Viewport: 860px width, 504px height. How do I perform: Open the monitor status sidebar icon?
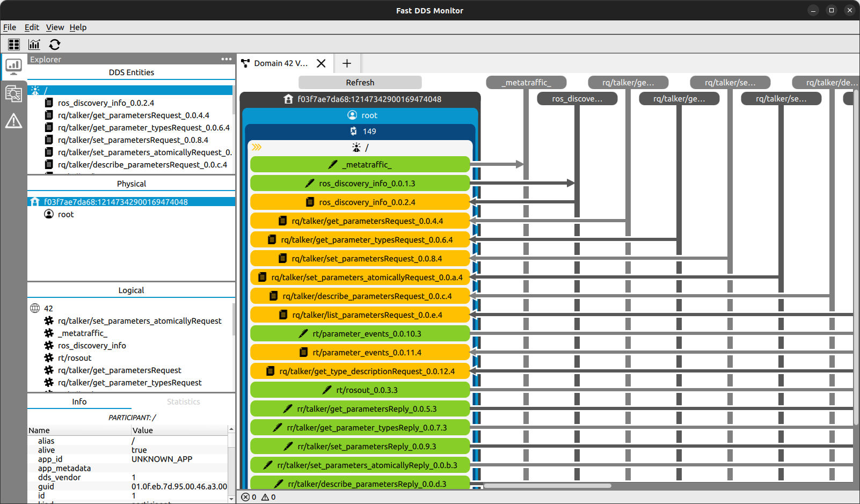click(13, 66)
